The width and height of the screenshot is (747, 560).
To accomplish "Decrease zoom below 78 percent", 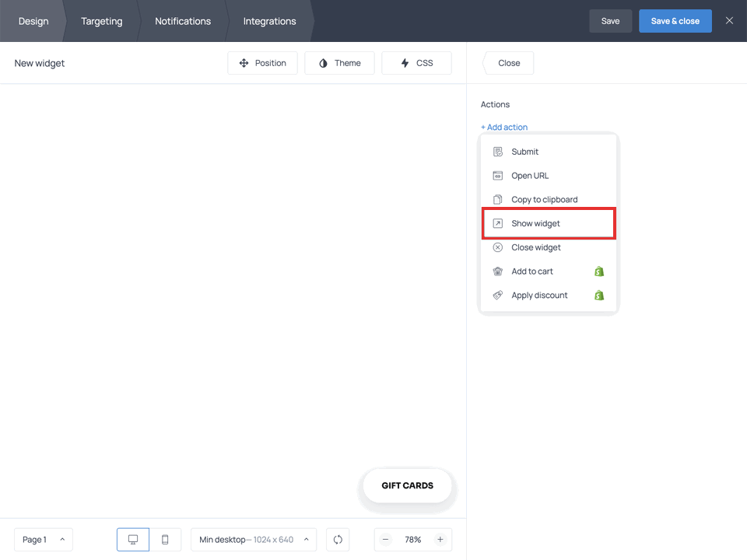I will (385, 539).
